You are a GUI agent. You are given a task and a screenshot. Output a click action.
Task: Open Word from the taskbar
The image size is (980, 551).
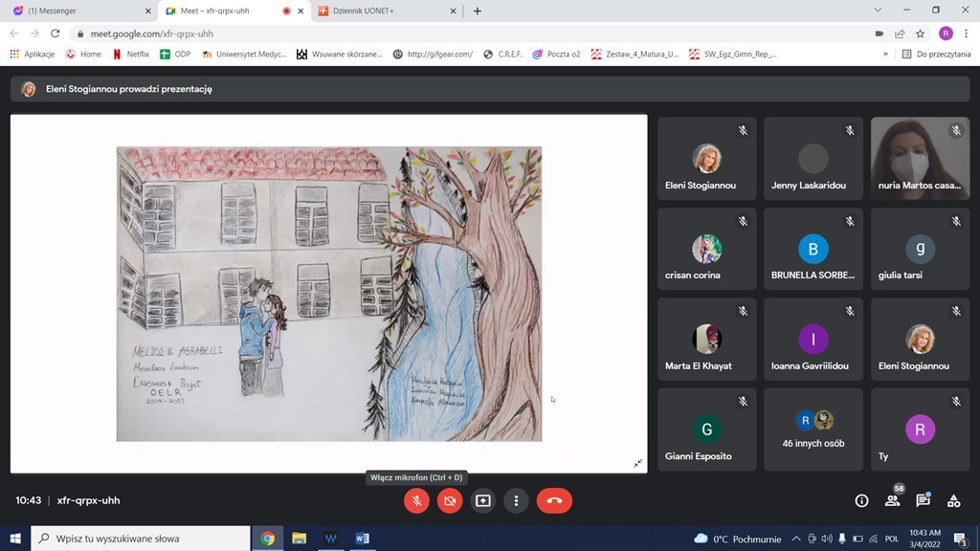click(x=362, y=539)
